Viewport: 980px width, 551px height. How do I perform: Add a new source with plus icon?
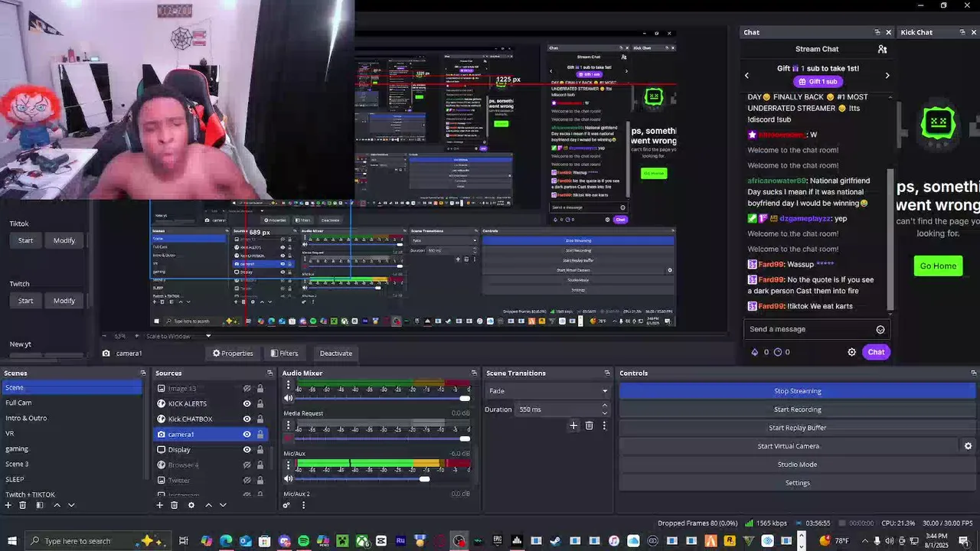click(x=159, y=505)
